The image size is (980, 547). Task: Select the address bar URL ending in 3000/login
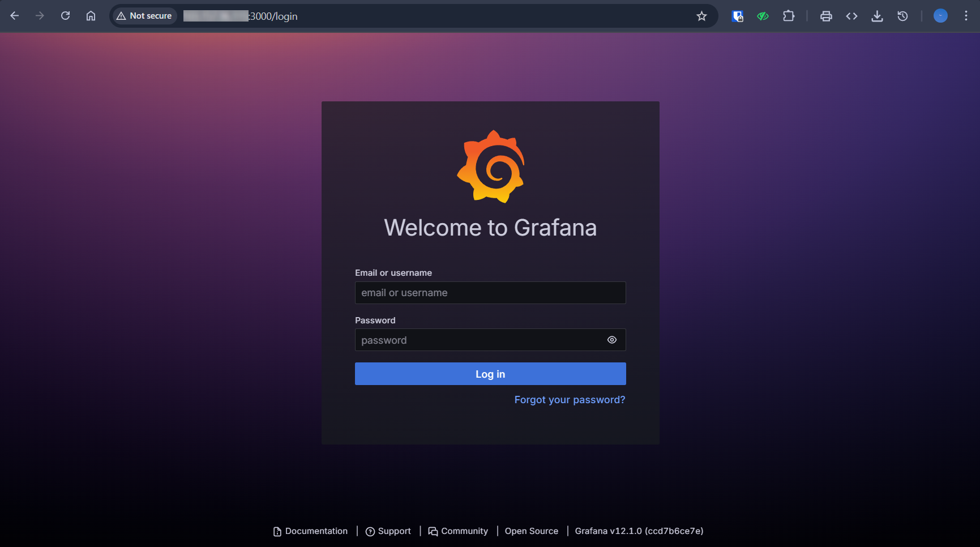click(x=241, y=16)
